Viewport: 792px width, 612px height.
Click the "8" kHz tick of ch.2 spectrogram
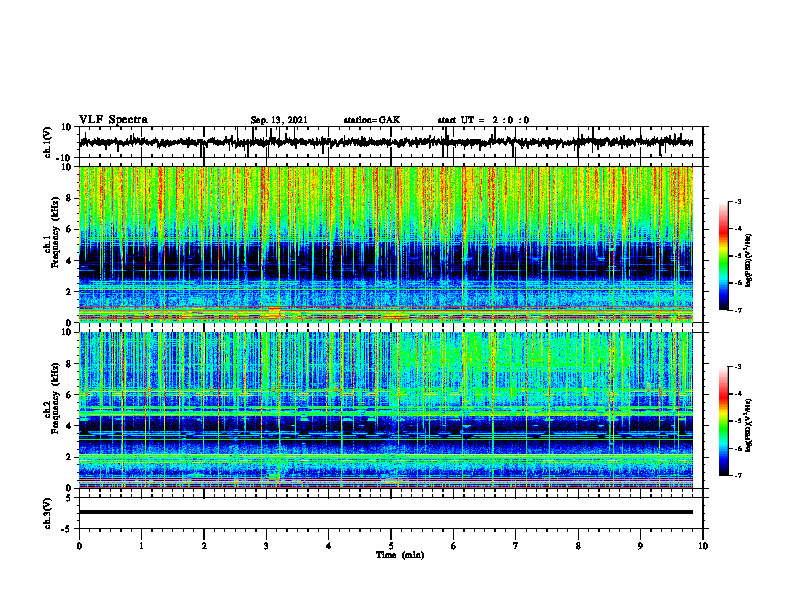click(x=69, y=364)
